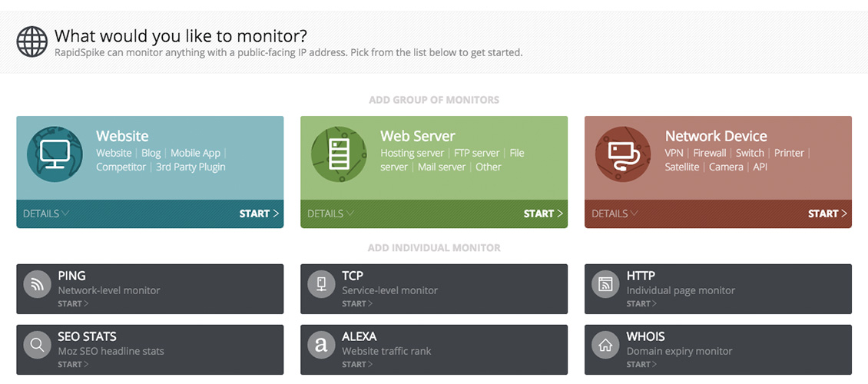Click 'Individual page monitor' description
The height and width of the screenshot is (384, 868).
[x=681, y=290]
